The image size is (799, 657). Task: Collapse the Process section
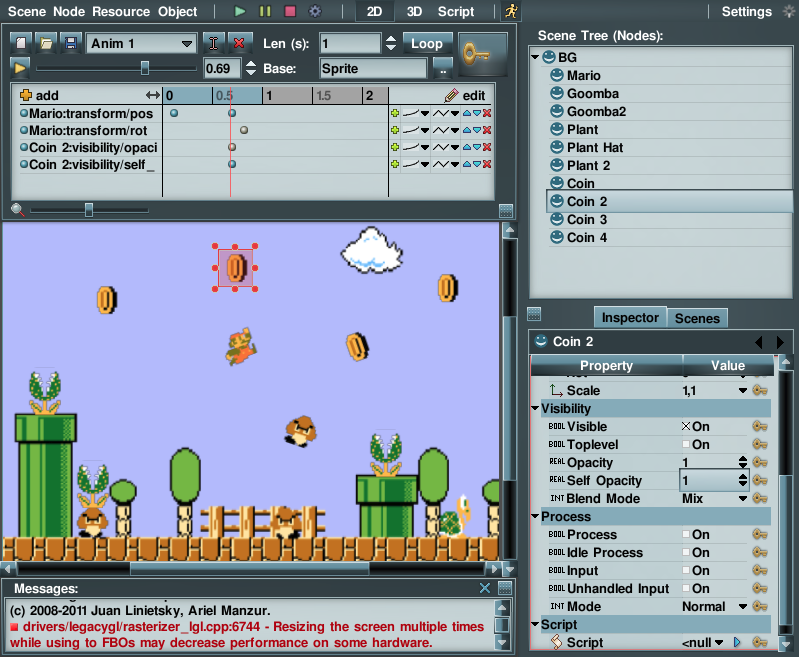coord(535,516)
